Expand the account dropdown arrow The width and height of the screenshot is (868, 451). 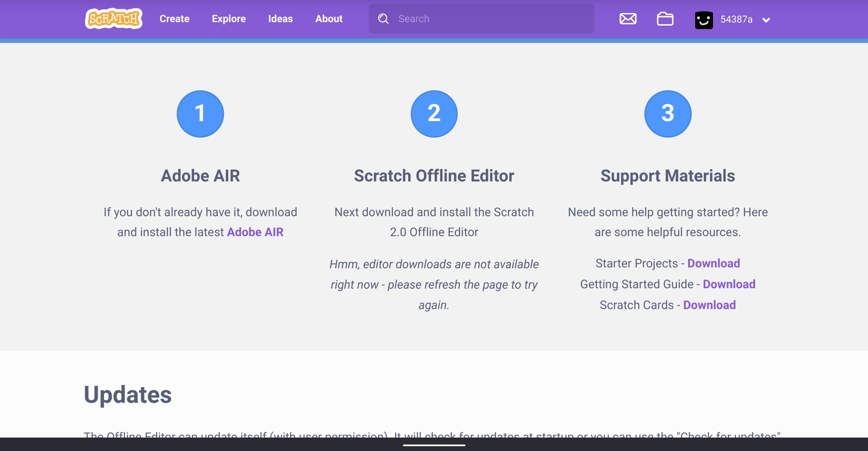(x=766, y=20)
